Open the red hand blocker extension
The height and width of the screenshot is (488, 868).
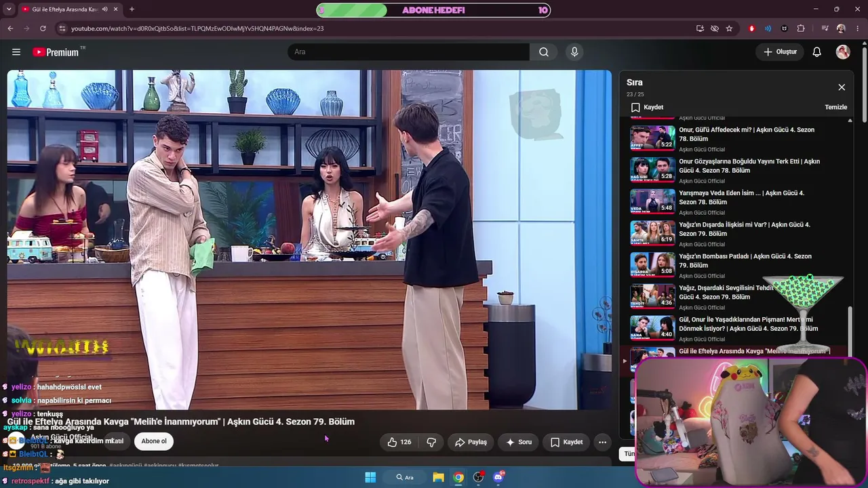click(x=751, y=28)
